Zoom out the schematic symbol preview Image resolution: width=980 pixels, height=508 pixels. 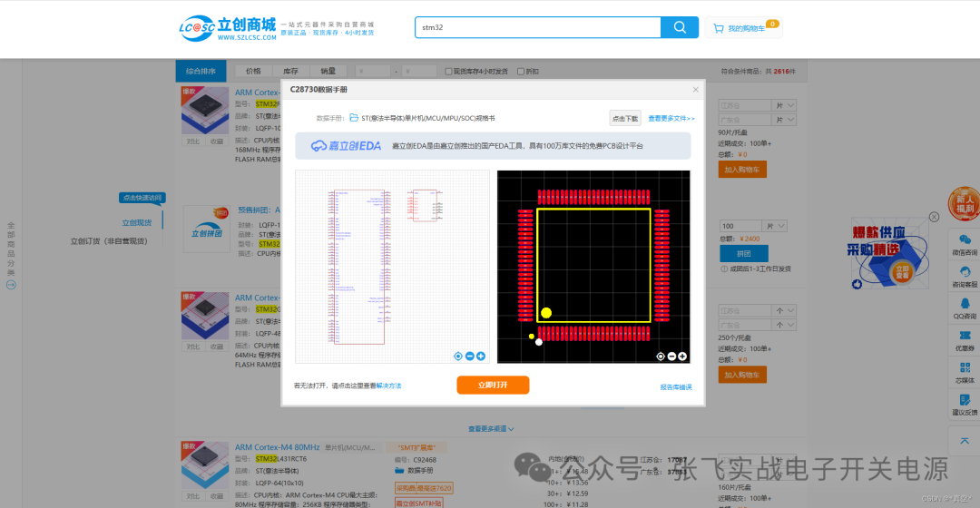[x=470, y=357]
